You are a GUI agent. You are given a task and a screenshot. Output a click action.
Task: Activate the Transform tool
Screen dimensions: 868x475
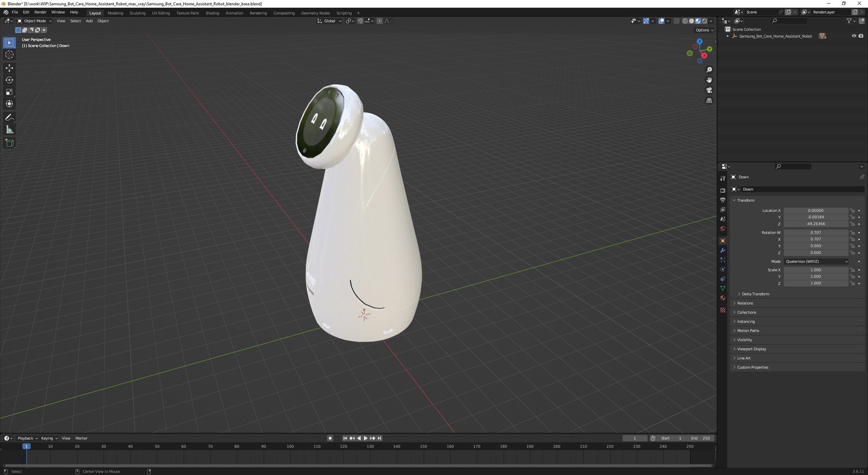9,104
